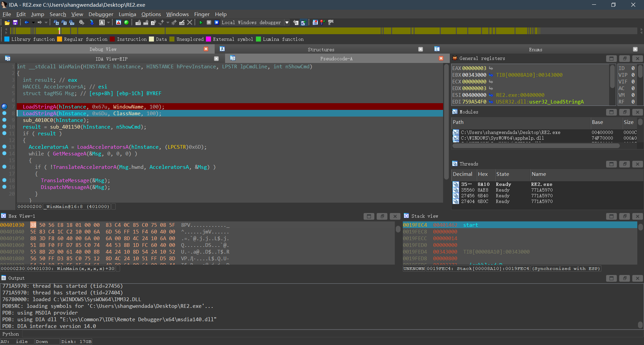Image resolution: width=644 pixels, height=345 pixels.
Task: Toggle breakpoint dot on line 18
Action: (4, 180)
